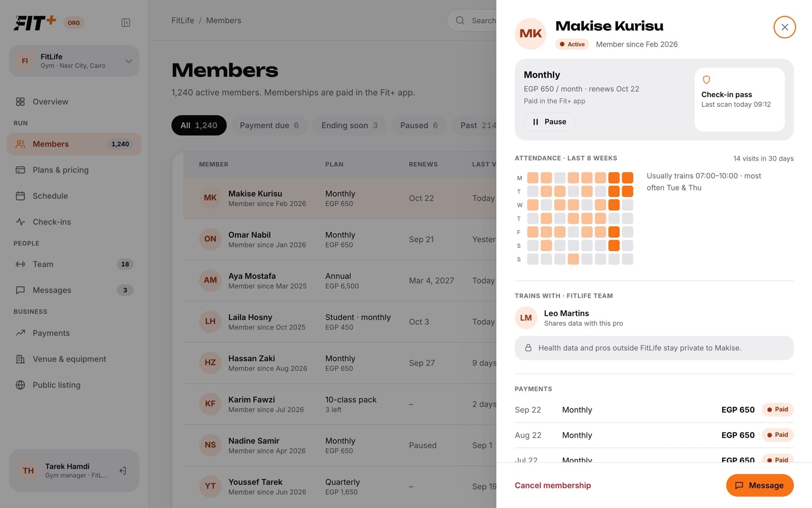Open Team section in sidebar
This screenshot has height=508, width=812.
point(74,264)
